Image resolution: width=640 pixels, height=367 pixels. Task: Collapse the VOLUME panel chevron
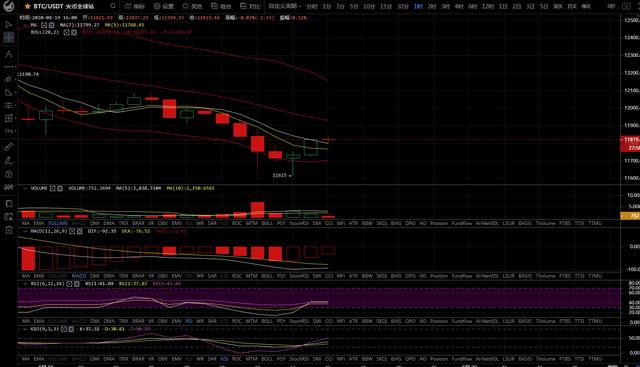coord(25,188)
